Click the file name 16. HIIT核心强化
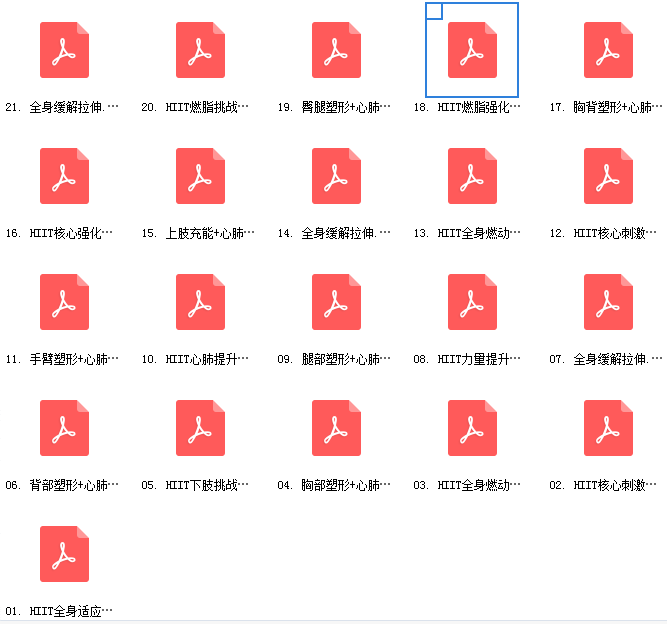The image size is (667, 624). 59,233
